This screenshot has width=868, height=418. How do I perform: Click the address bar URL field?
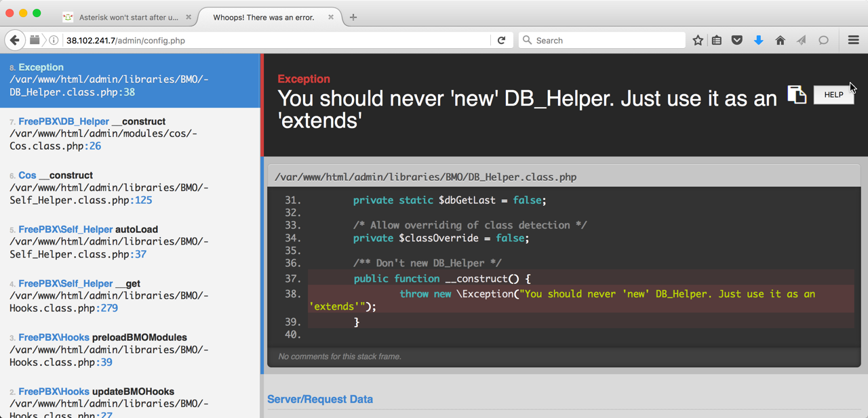277,41
